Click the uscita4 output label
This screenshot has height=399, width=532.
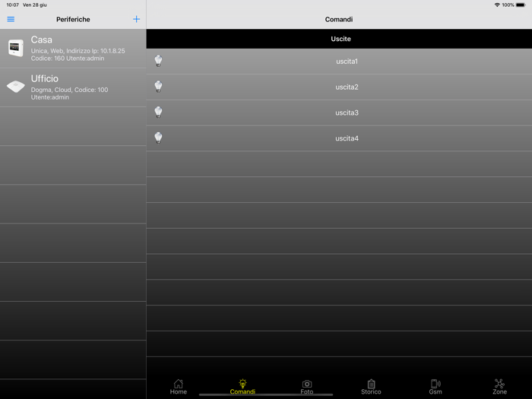(x=347, y=138)
